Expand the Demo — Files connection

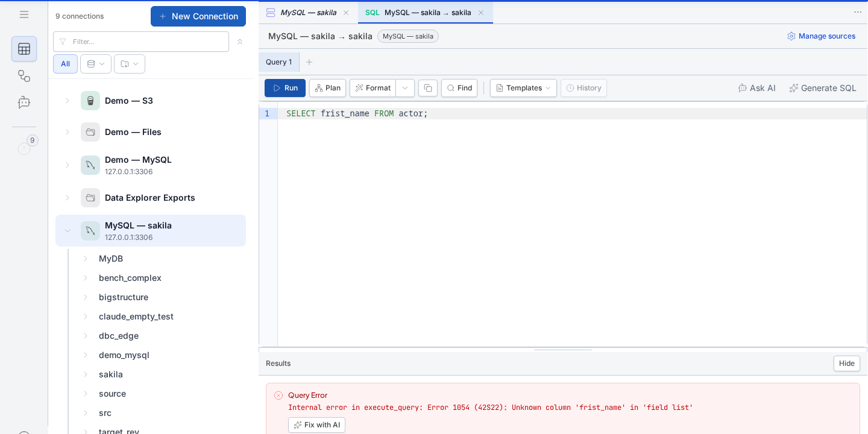[68, 132]
